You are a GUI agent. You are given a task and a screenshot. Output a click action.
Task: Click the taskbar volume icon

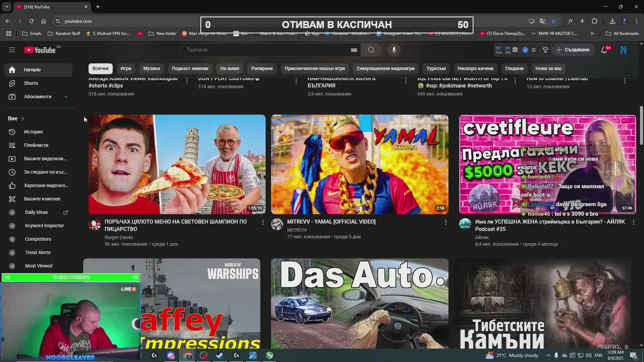click(588, 355)
